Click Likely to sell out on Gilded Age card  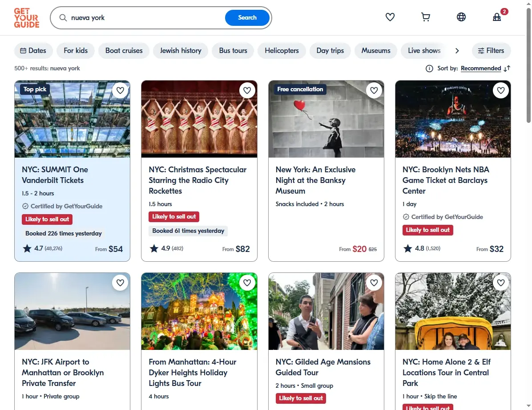[x=301, y=398]
